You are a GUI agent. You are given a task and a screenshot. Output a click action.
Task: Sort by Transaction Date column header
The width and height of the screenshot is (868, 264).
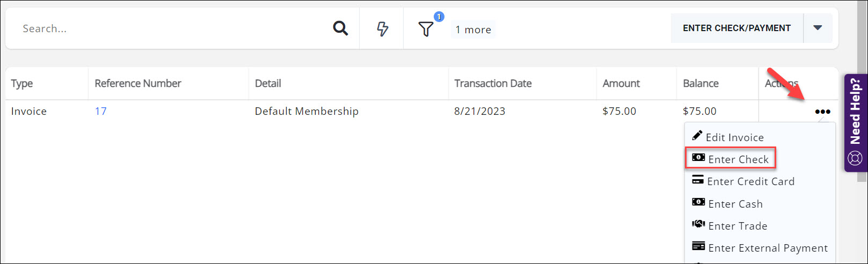(x=493, y=83)
